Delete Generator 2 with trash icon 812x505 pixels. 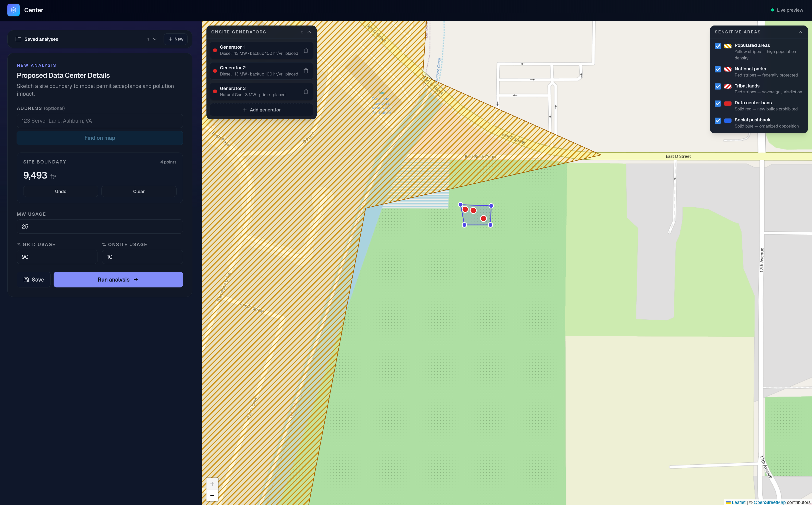coord(305,71)
